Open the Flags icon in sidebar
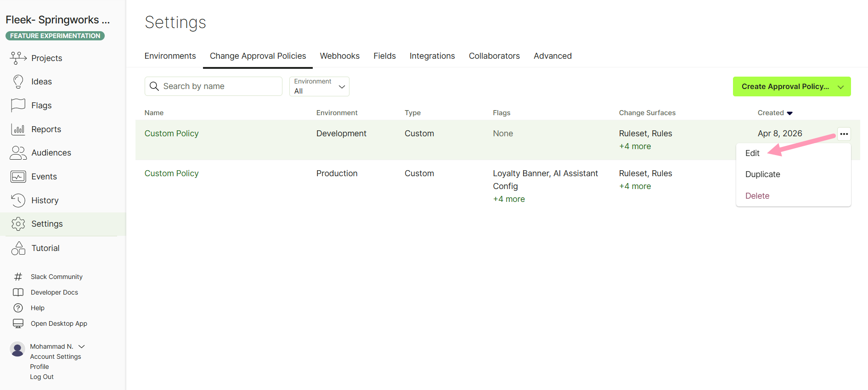868x390 pixels. coord(18,106)
